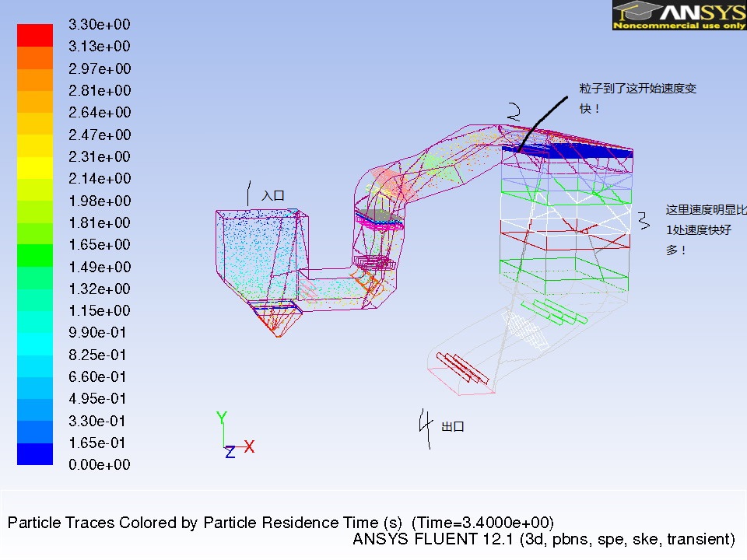Click the ANSYS FLUENT 12.1 solver text

tap(543, 539)
